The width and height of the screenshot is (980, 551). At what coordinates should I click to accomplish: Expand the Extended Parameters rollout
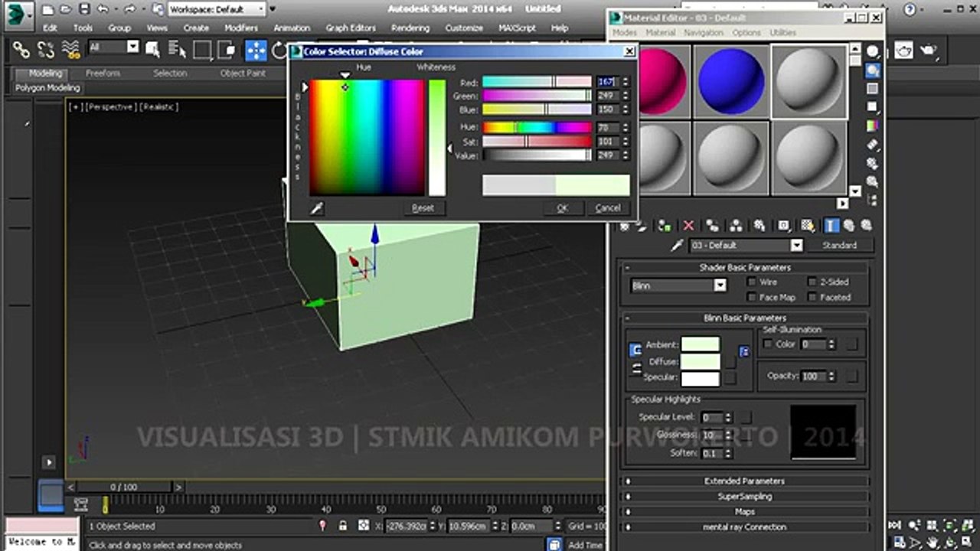pos(744,481)
